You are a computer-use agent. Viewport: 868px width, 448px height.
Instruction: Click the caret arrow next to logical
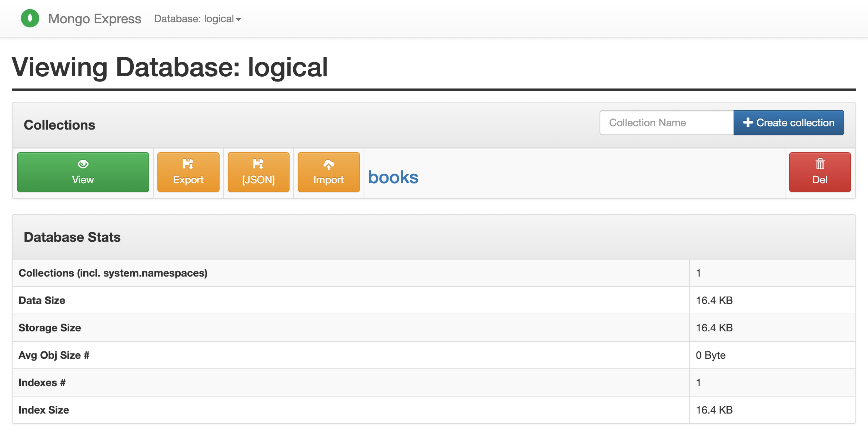238,20
